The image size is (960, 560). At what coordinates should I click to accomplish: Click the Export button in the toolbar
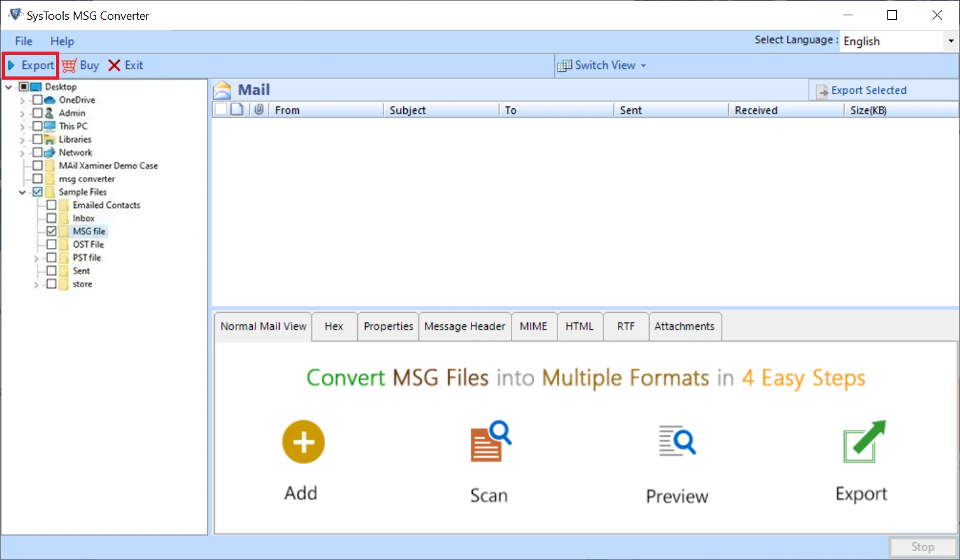(x=31, y=65)
